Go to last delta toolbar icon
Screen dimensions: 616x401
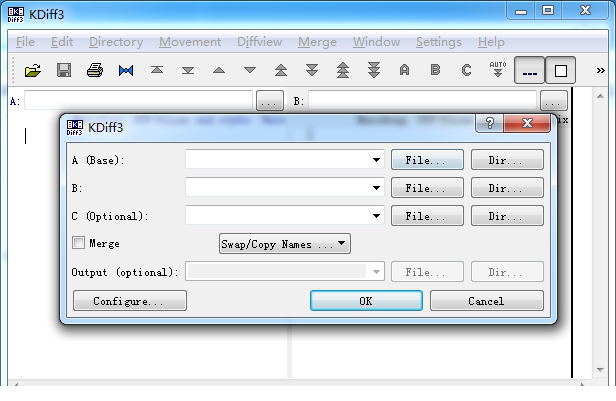188,71
